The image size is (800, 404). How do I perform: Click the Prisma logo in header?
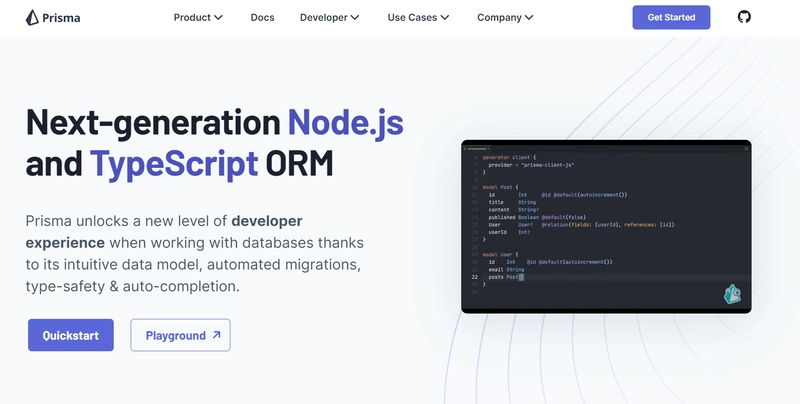tap(53, 18)
